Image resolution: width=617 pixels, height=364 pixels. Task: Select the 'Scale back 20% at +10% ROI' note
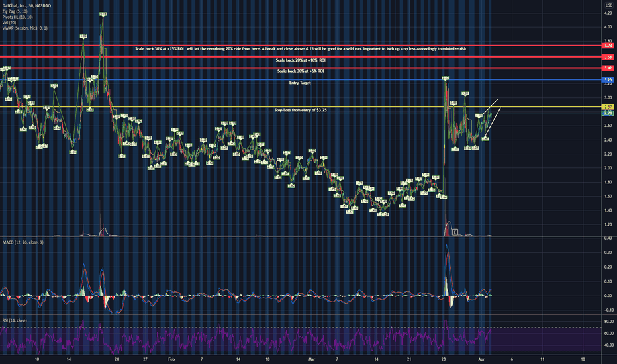pos(301,60)
